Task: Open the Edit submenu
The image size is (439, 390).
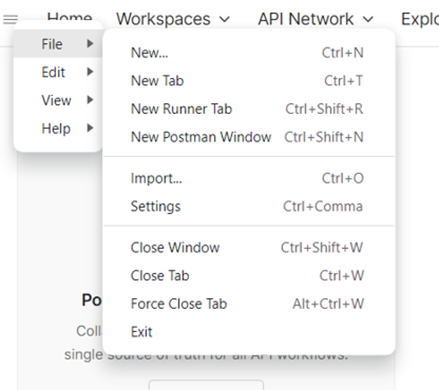Action: (x=58, y=72)
